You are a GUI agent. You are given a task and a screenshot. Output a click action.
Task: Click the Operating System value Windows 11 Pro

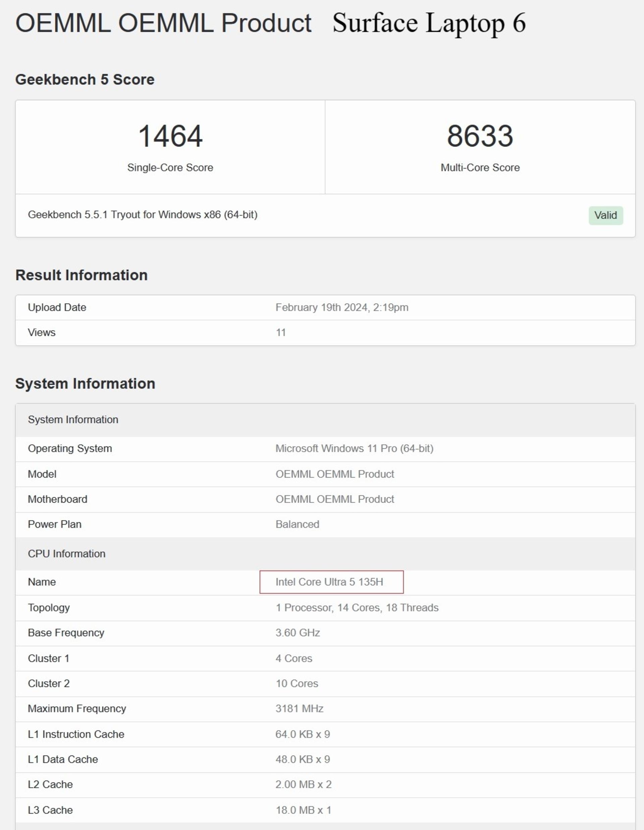tap(354, 448)
